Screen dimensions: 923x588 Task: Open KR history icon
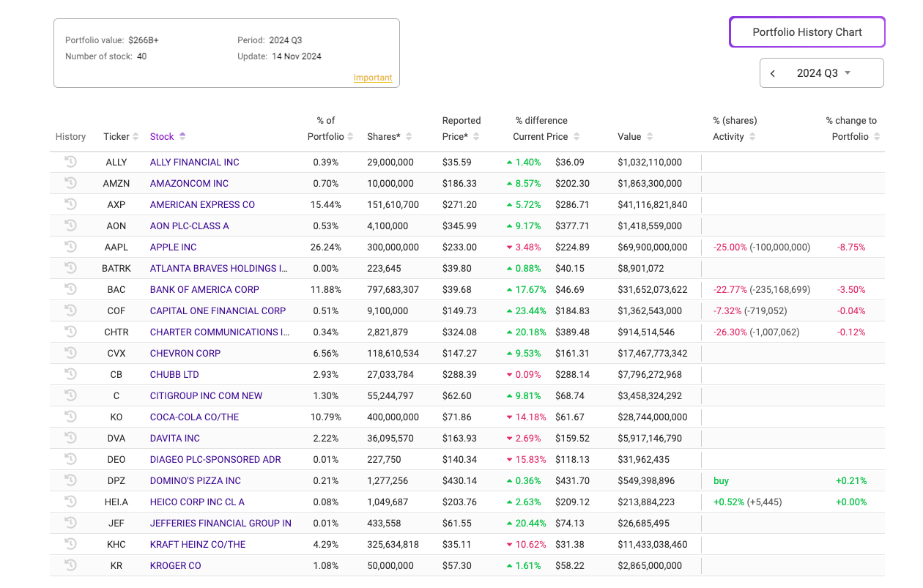tap(70, 565)
